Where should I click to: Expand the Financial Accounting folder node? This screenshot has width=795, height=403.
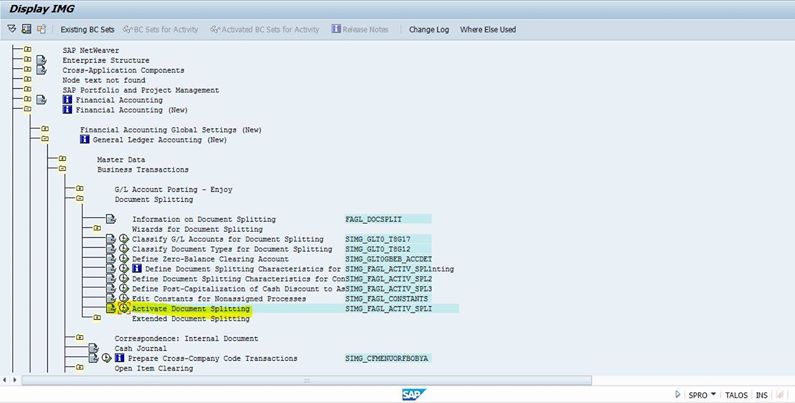[27, 99]
